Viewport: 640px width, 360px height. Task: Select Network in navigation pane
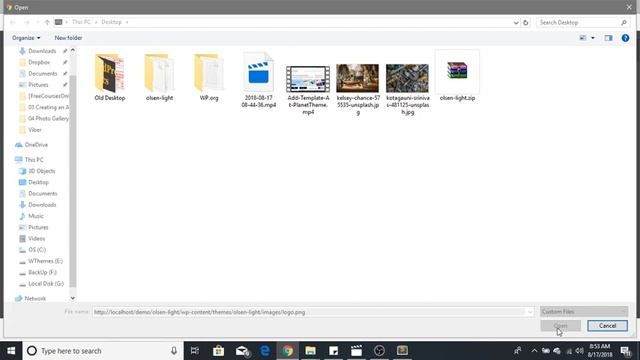tap(35, 298)
